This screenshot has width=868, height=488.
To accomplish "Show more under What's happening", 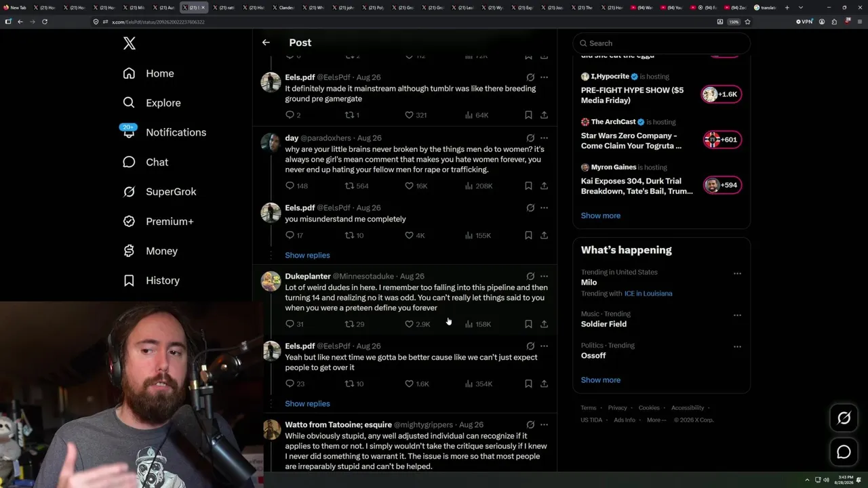I will click(601, 380).
